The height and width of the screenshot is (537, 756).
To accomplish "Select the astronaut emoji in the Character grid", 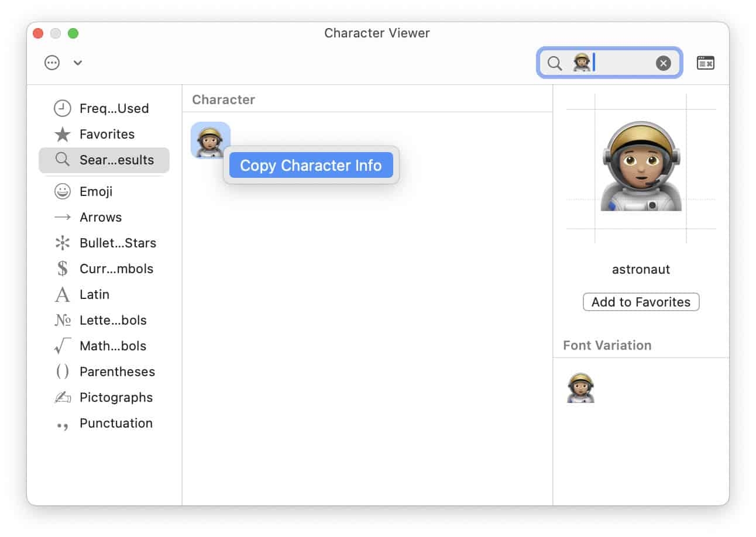I will pos(209,140).
